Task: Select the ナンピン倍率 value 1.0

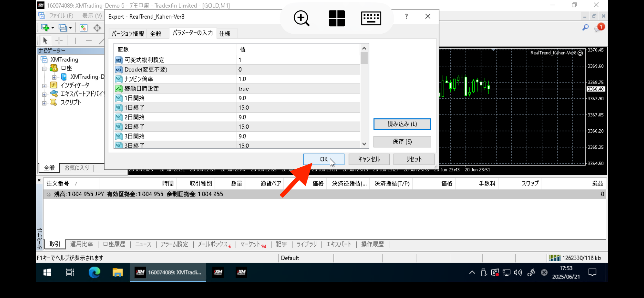Action: (298, 79)
